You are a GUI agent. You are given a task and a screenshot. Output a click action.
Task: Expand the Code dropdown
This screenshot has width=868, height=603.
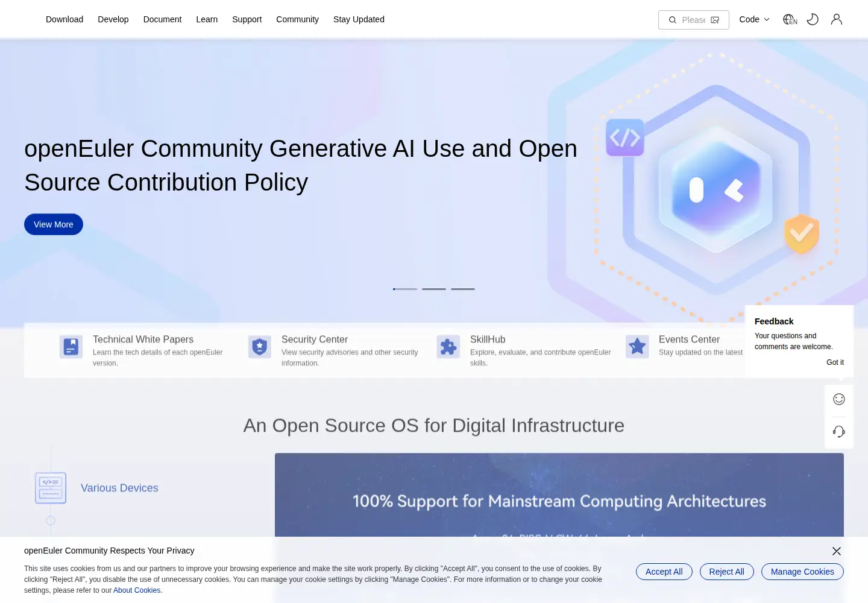click(755, 19)
